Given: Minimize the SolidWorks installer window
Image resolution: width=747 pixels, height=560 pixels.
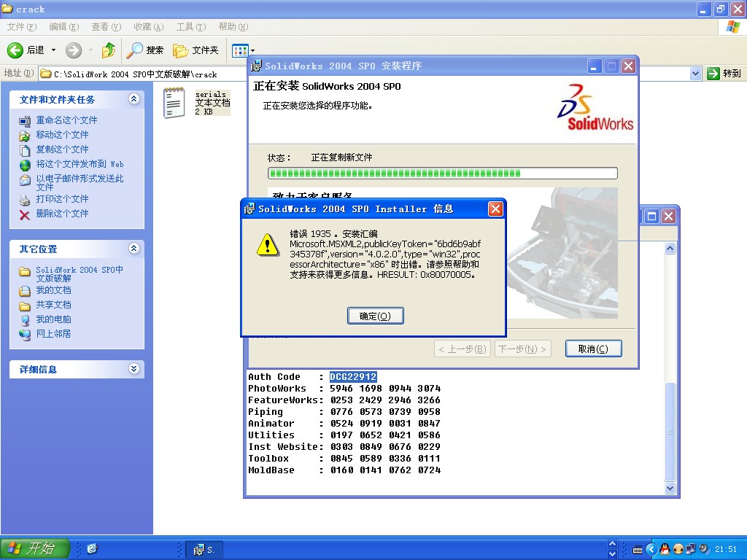Looking at the screenshot, I should pos(594,66).
